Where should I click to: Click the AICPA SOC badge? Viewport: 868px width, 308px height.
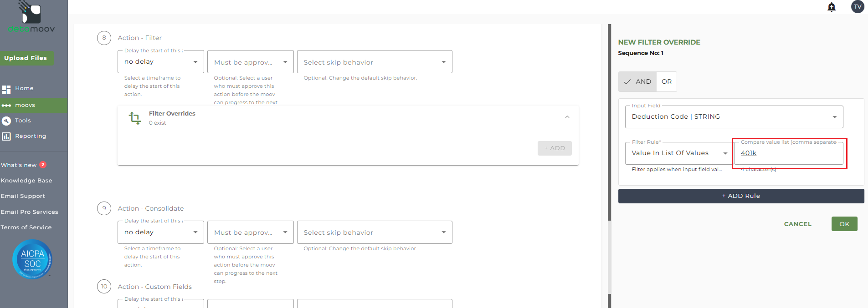[x=32, y=259]
